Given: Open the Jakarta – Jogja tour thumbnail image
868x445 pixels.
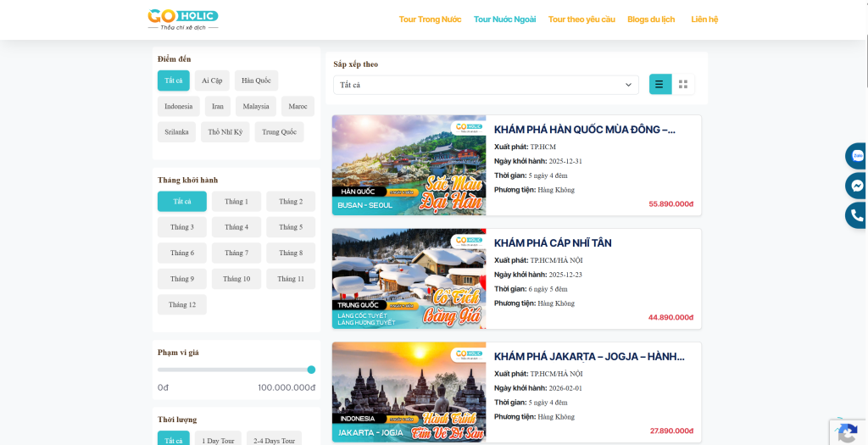Looking at the screenshot, I should click(409, 392).
